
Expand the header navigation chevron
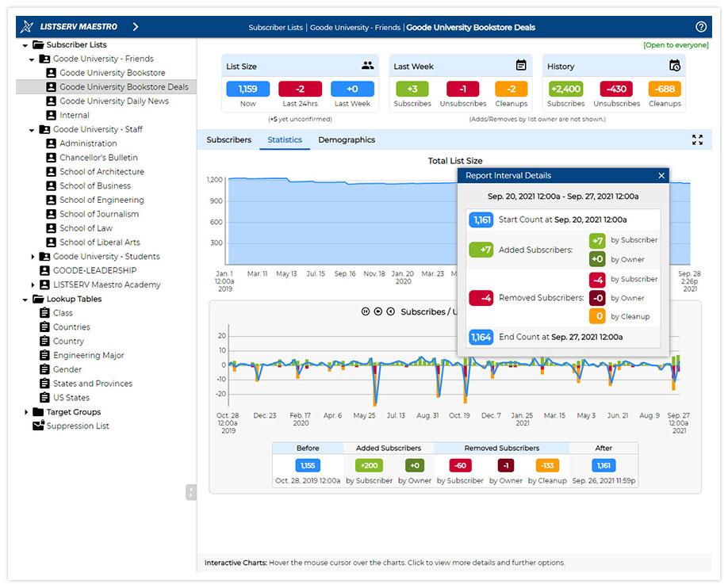(136, 27)
